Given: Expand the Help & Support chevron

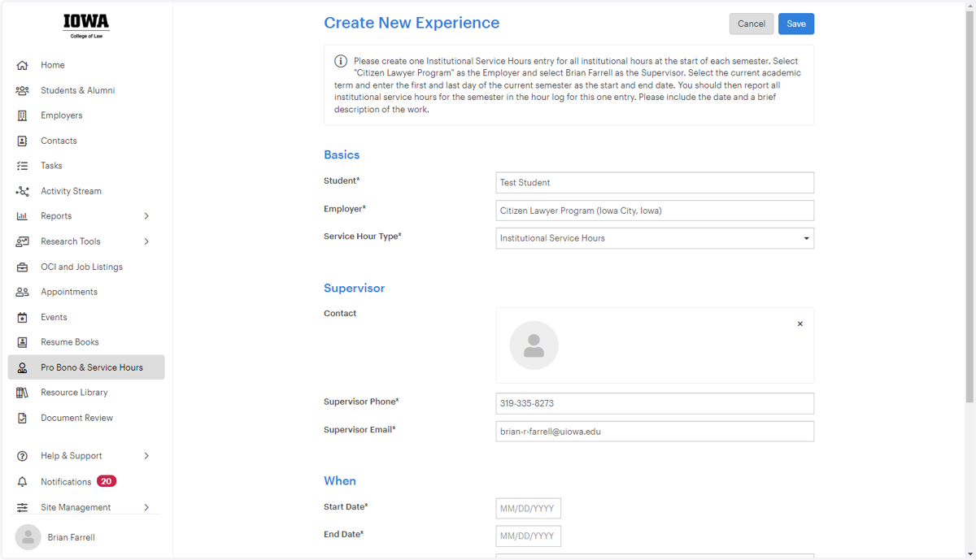Looking at the screenshot, I should 146,456.
